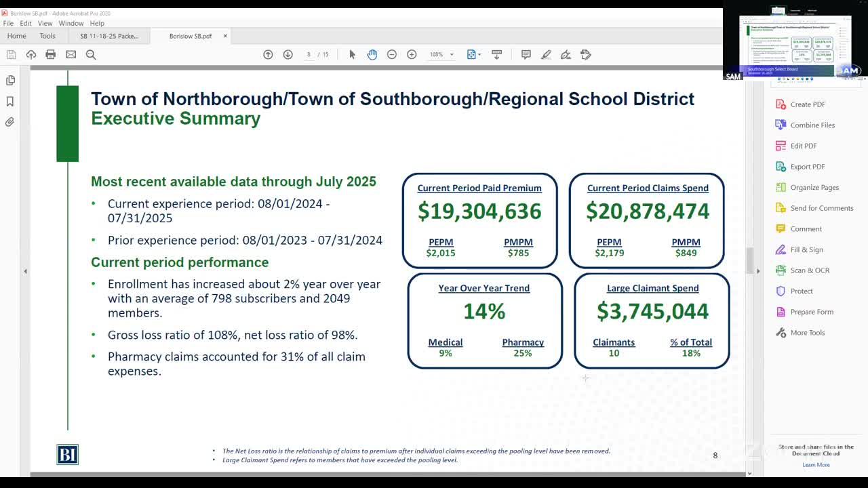Click the page number input field

309,54
